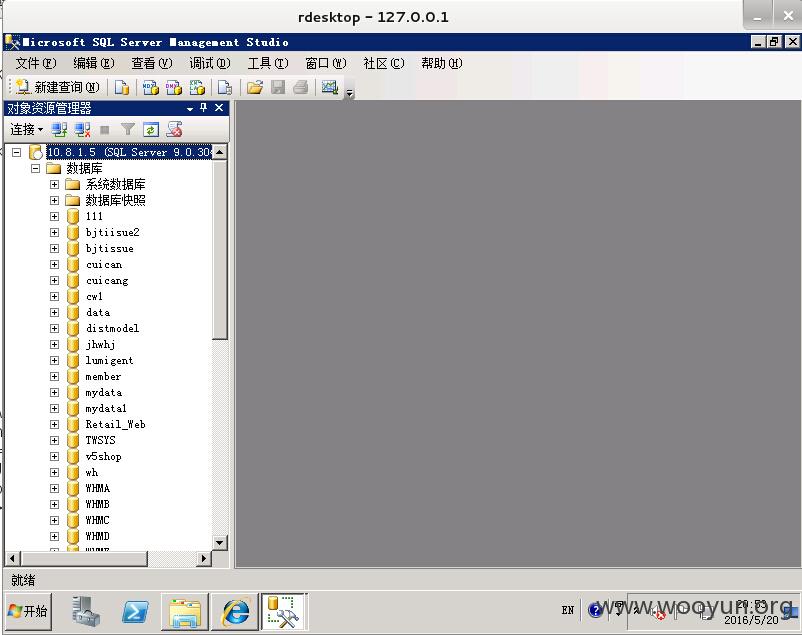The image size is (802, 635).
Task: Open Windows Explorer from the taskbar
Action: [185, 611]
